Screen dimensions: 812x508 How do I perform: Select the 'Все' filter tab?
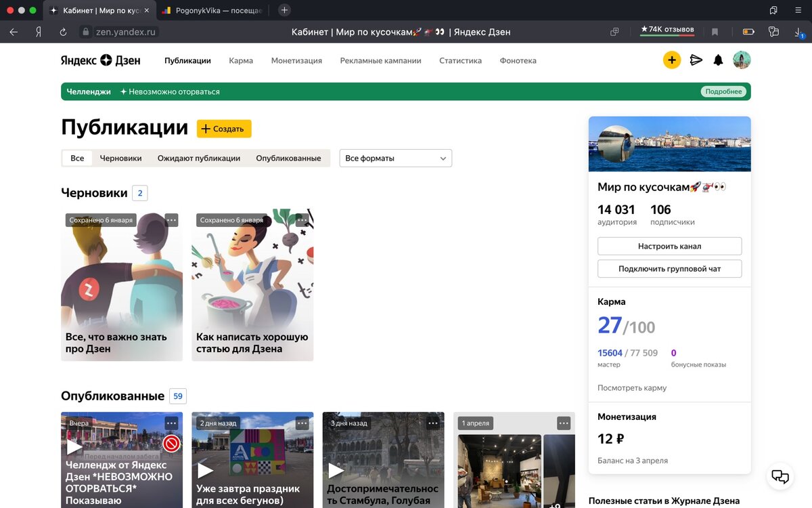click(77, 158)
